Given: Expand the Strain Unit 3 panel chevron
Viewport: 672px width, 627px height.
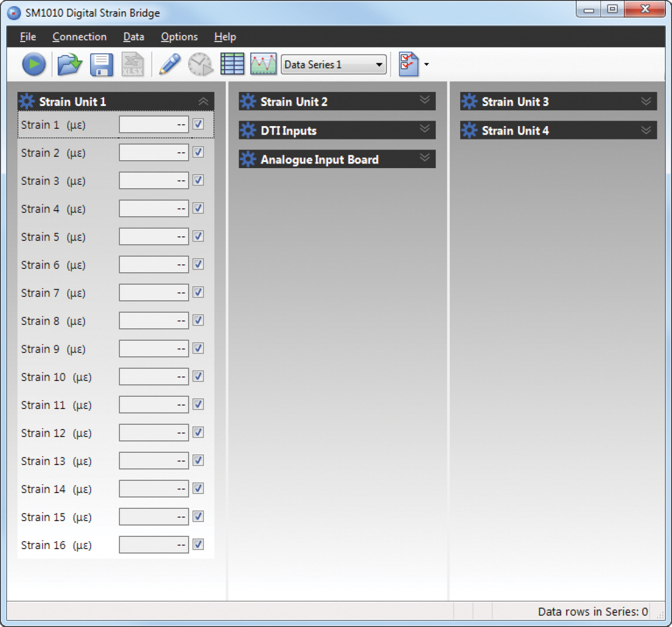Looking at the screenshot, I should coord(646,101).
